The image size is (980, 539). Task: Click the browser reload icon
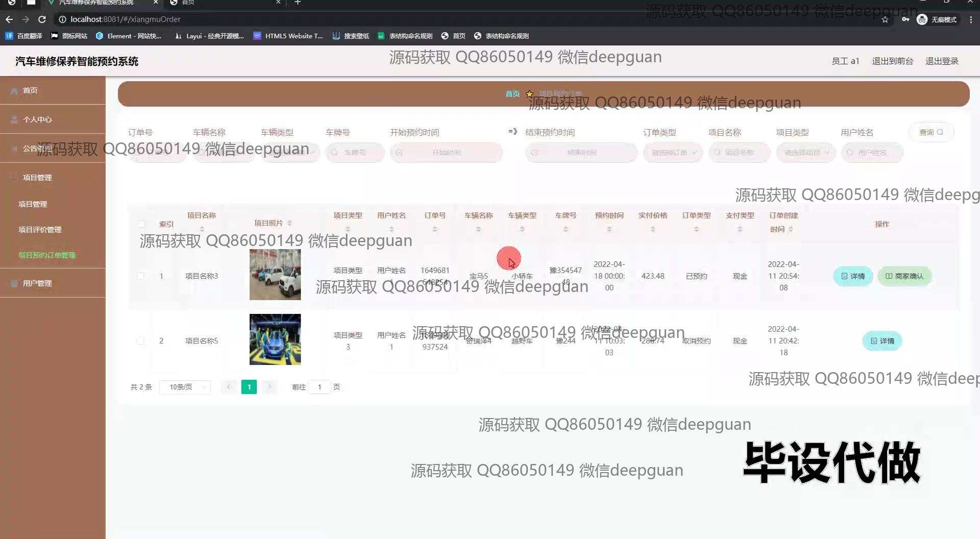[42, 19]
